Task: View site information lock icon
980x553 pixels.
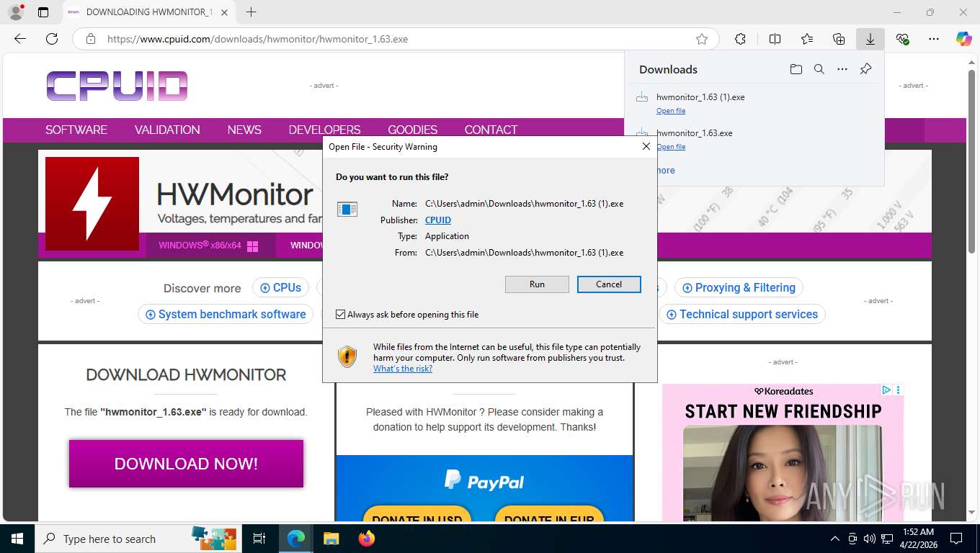Action: (x=91, y=39)
